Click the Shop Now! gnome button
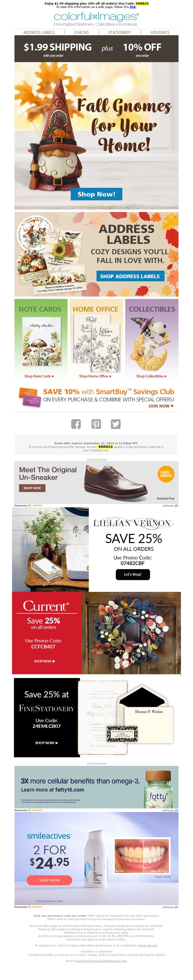193x980 pixels. click(96, 194)
